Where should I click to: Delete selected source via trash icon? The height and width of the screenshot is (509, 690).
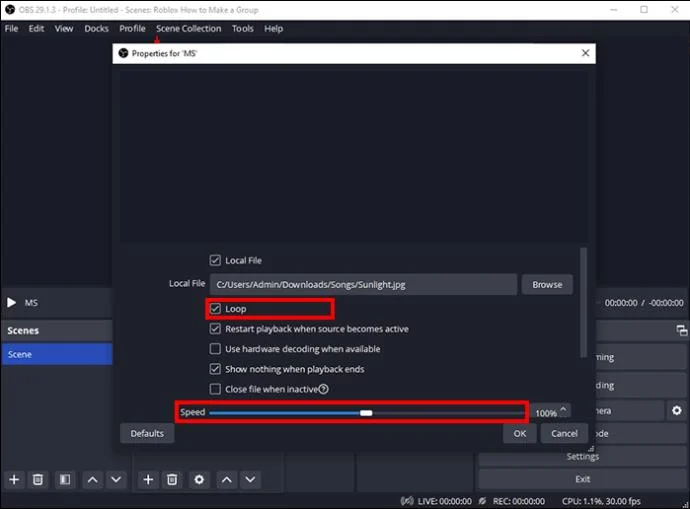pyautogui.click(x=172, y=480)
